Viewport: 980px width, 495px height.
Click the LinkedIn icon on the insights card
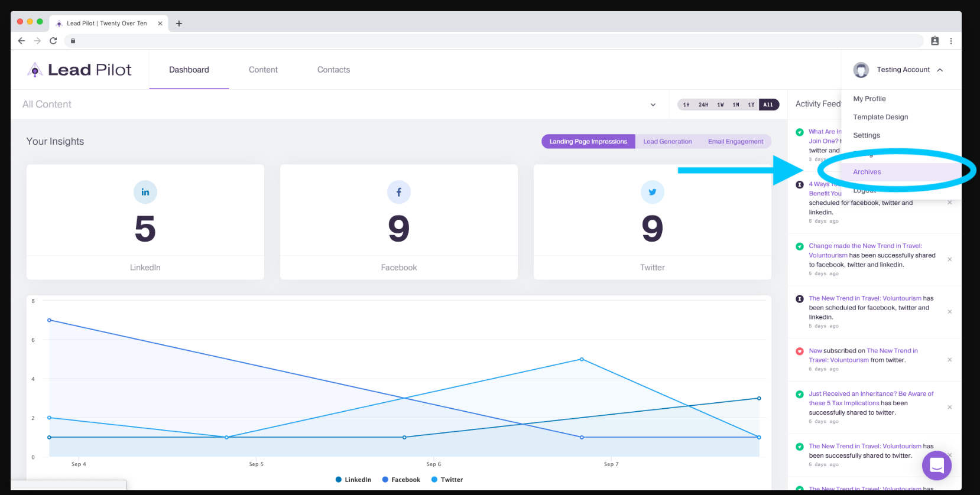[145, 192]
